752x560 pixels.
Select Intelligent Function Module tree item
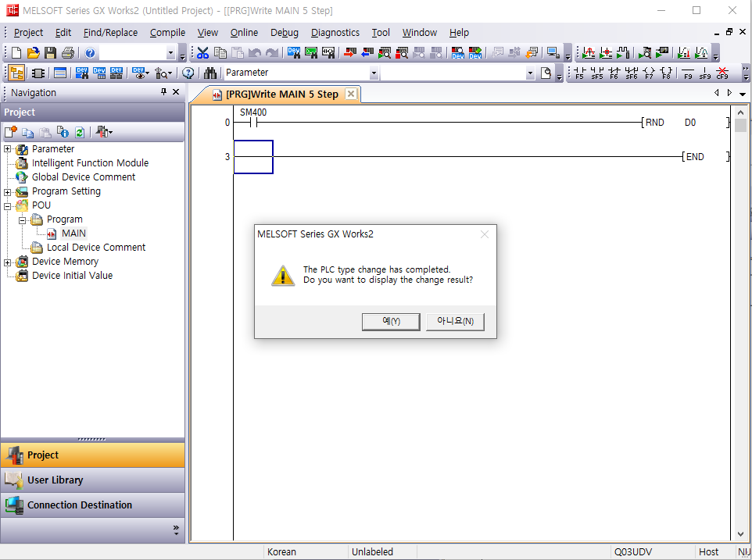click(x=90, y=163)
